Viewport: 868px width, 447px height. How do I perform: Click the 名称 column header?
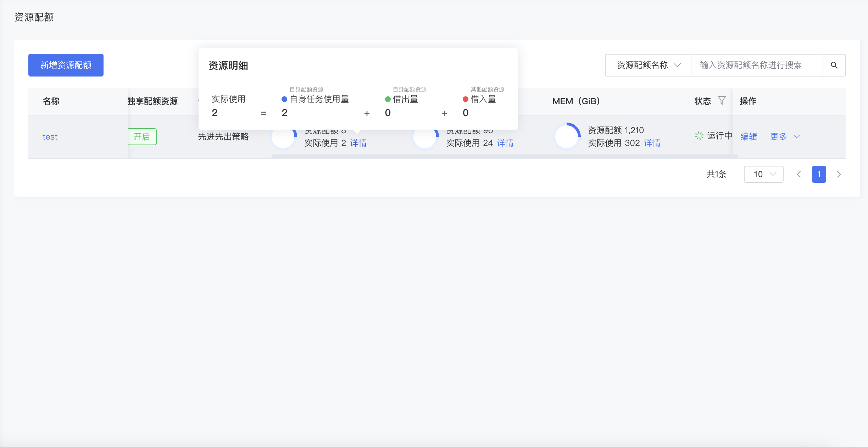pyautogui.click(x=51, y=101)
